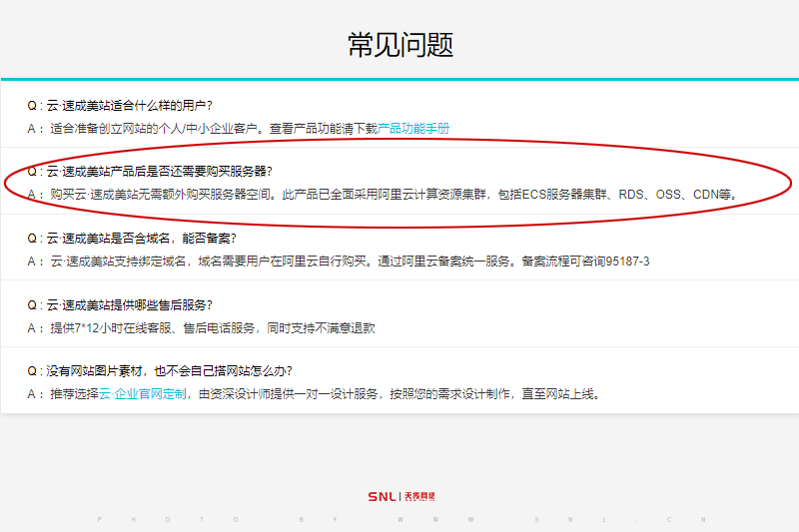Image resolution: width=799 pixels, height=532 pixels.
Task: Click the SNL 天传网络 logo
Action: point(401,496)
